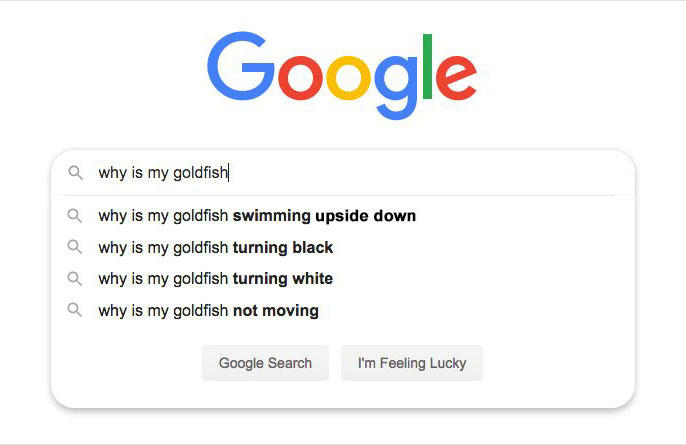
Task: Click the Google Search button
Action: pos(265,363)
